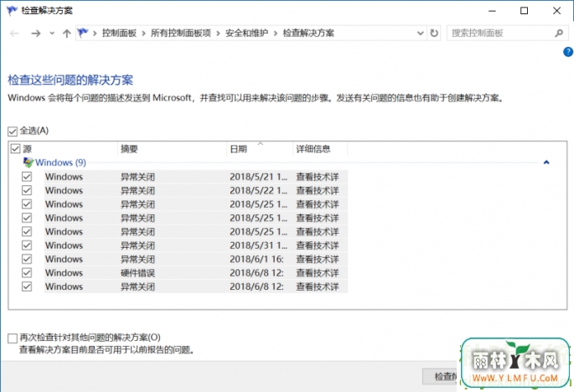
Task: Sort by the 源 column header
Action: click(28, 149)
